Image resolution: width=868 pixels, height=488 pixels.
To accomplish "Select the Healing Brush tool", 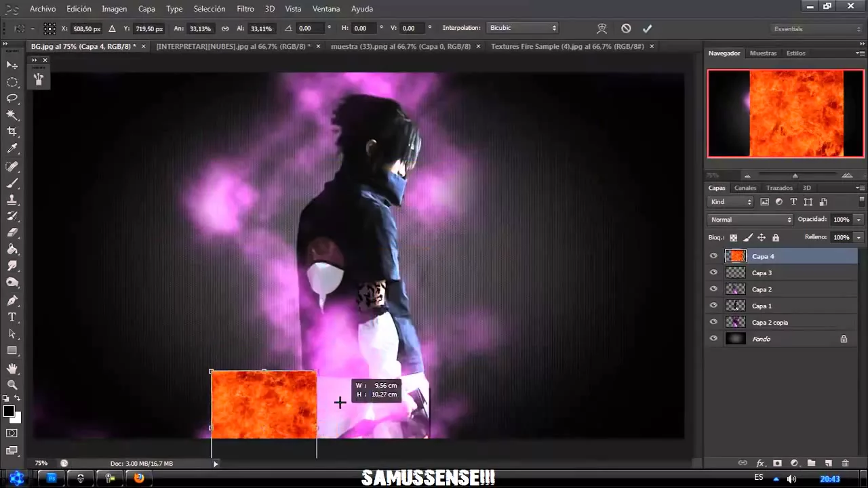I will (12, 166).
